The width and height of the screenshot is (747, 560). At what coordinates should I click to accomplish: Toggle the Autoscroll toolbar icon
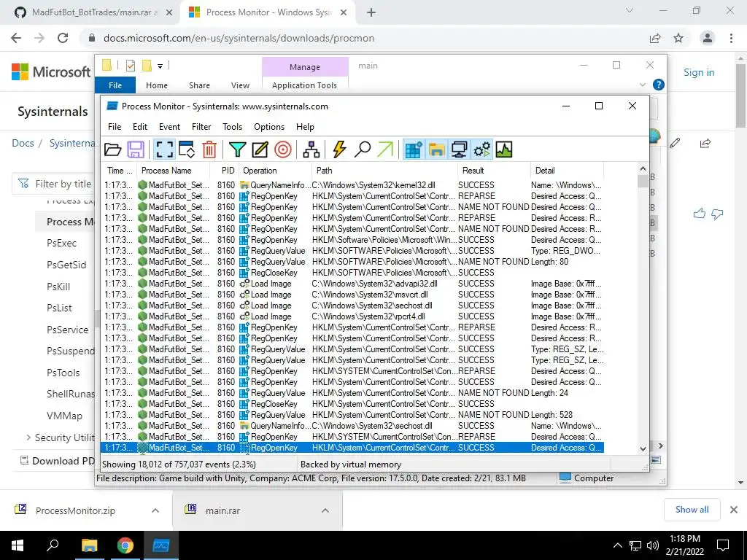pyautogui.click(x=187, y=149)
